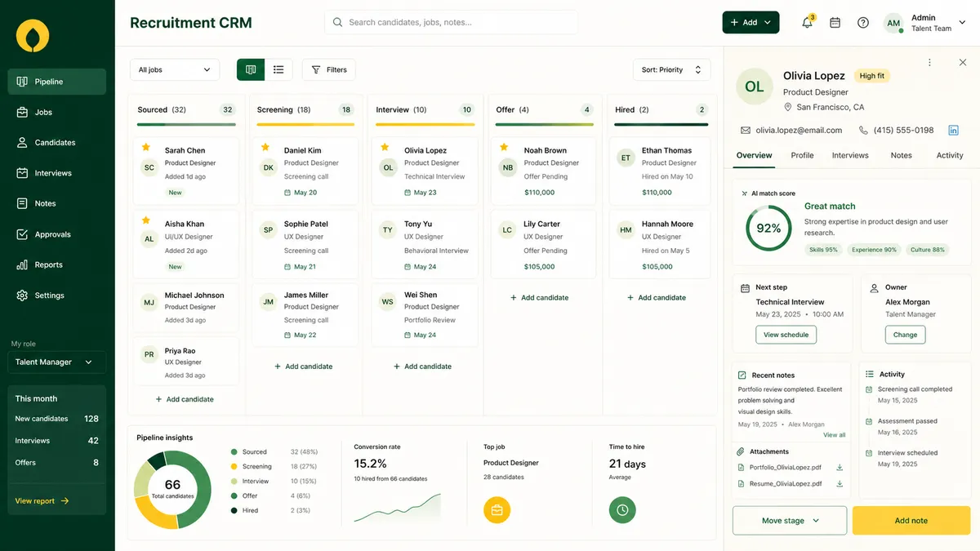Open the three-dot more options menu
This screenshot has width=980, height=551.
point(929,63)
